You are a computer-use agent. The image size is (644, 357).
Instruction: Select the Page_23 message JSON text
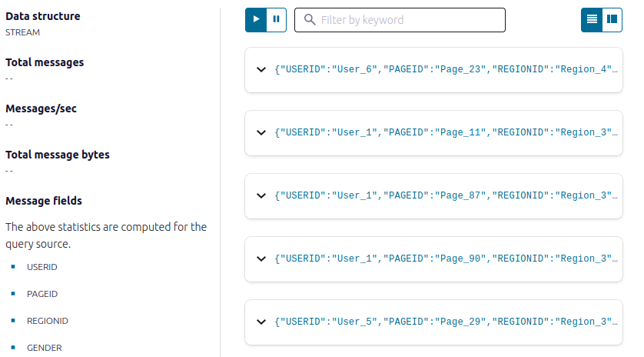446,69
